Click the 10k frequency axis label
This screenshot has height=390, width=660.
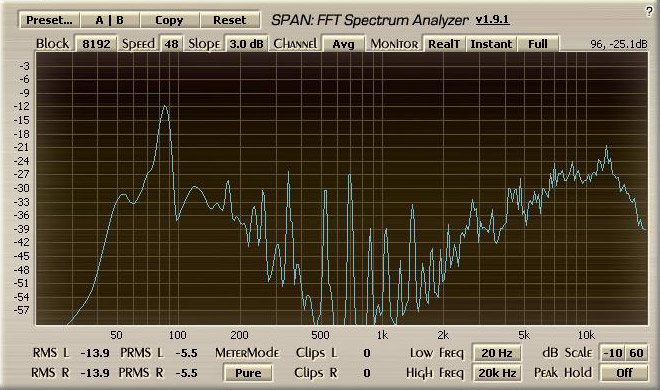pos(586,335)
